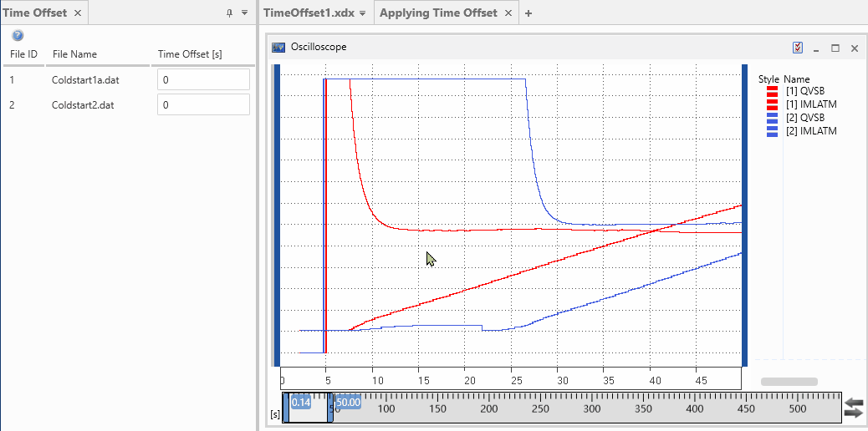The height and width of the screenshot is (431, 868).
Task: Edit time offset for Coldstart2.dat
Action: click(x=203, y=105)
